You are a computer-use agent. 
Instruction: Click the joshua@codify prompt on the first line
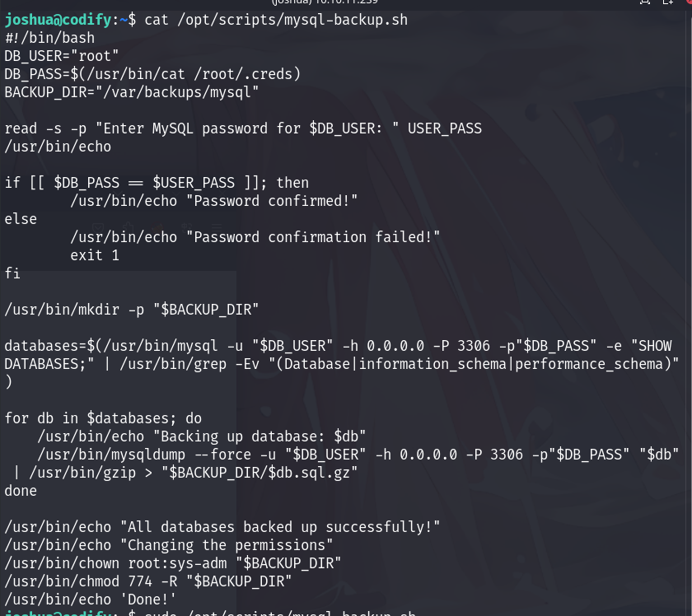[x=58, y=20]
